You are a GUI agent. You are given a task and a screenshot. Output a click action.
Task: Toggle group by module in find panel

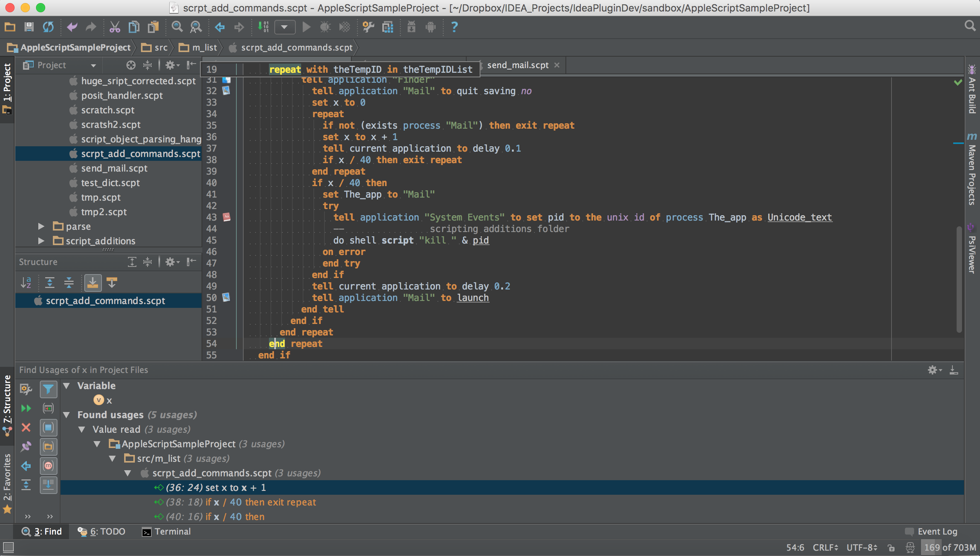click(48, 427)
